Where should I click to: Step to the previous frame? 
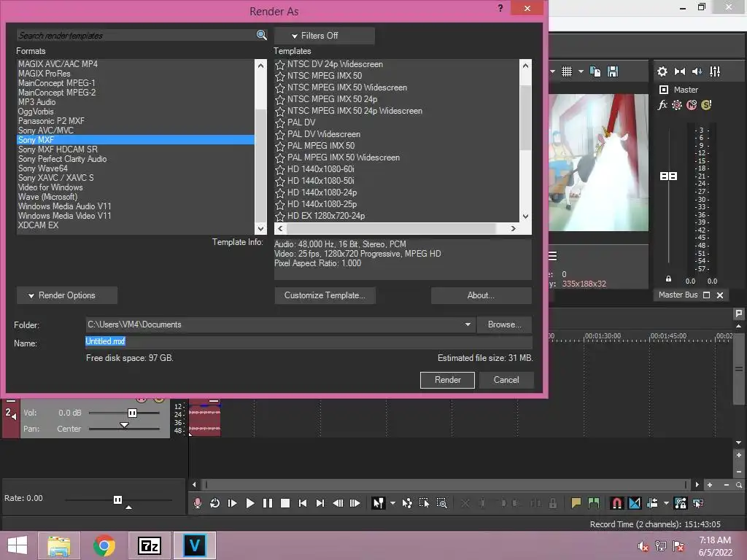click(x=338, y=503)
